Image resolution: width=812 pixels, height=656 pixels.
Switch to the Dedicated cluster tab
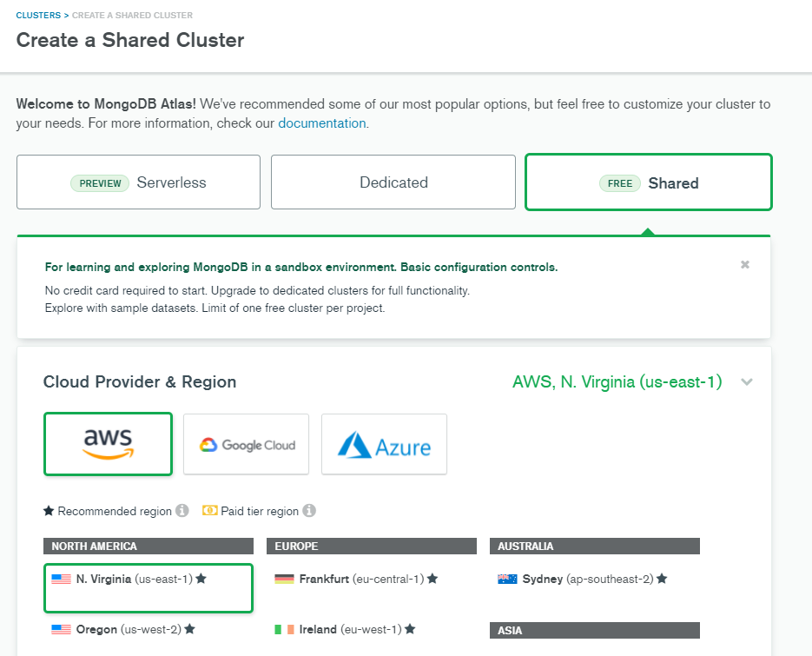coord(393,182)
